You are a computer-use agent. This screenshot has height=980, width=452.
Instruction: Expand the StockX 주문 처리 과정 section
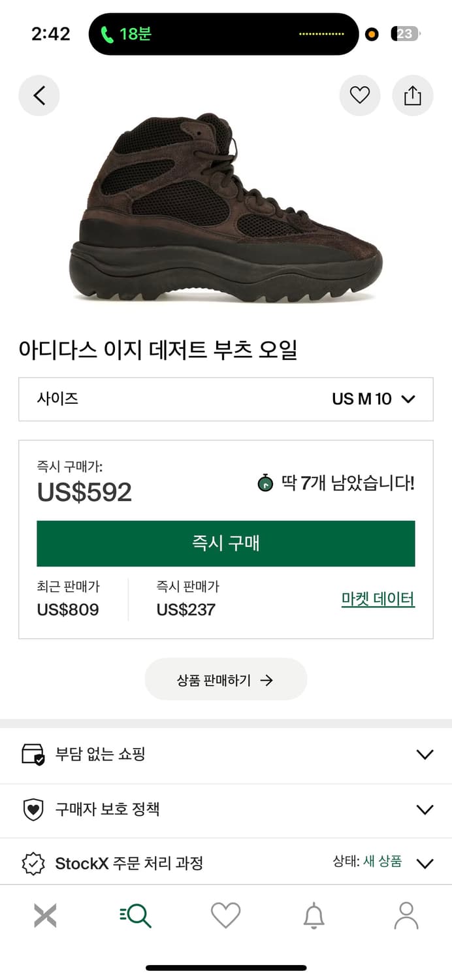tap(226, 863)
